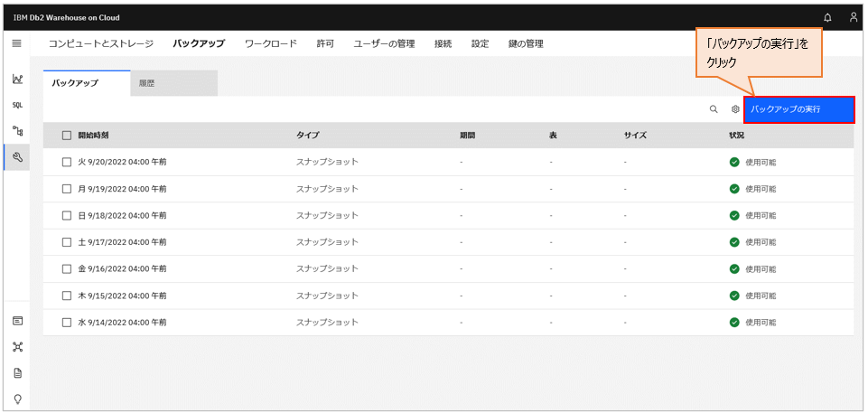Toggle the select-all checkbox in table header
Viewport: 868px width, 413px height.
(x=67, y=135)
